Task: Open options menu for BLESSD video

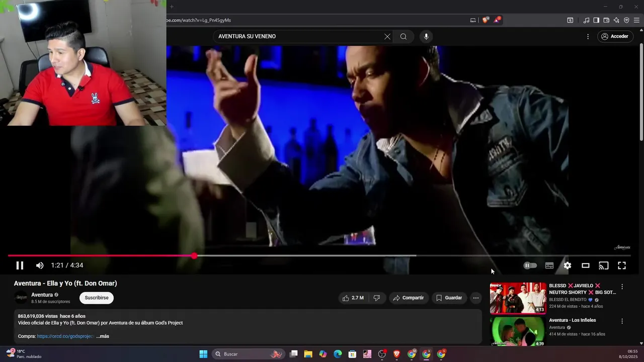Action: tap(622, 287)
